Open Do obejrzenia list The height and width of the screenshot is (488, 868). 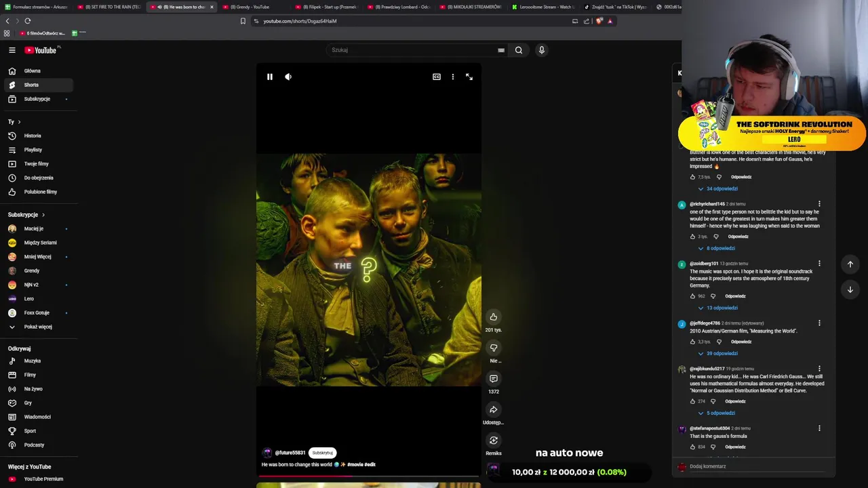[39, 178]
